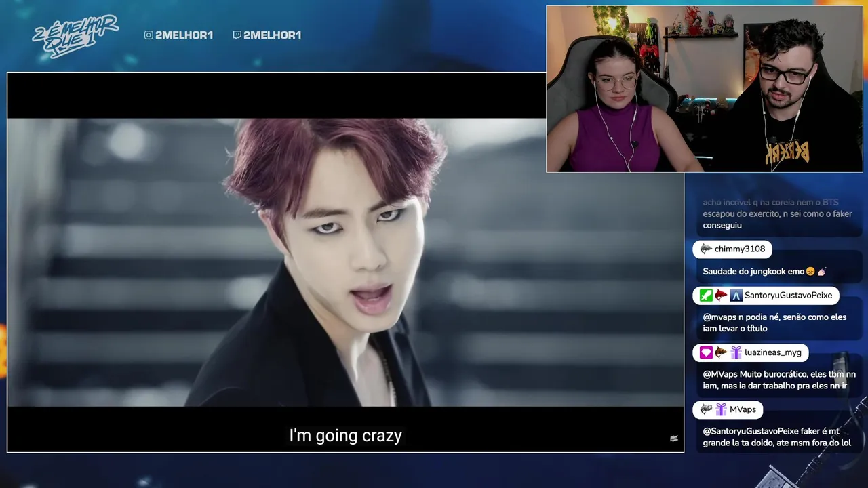Click the faded message "acho incrivel q na coreia nem o BTS..."

click(777, 213)
